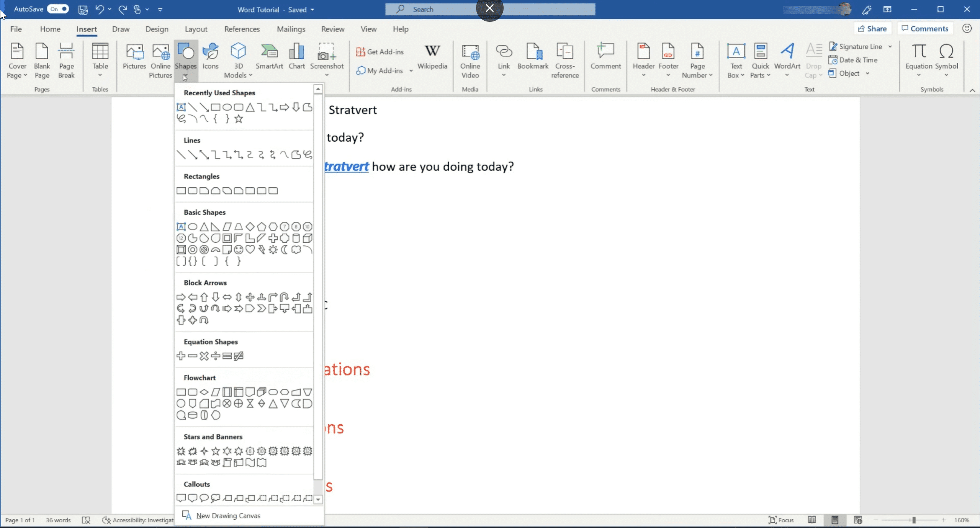Viewport: 980px width, 528px height.
Task: Enable Focus mode from status bar
Action: tap(781, 520)
